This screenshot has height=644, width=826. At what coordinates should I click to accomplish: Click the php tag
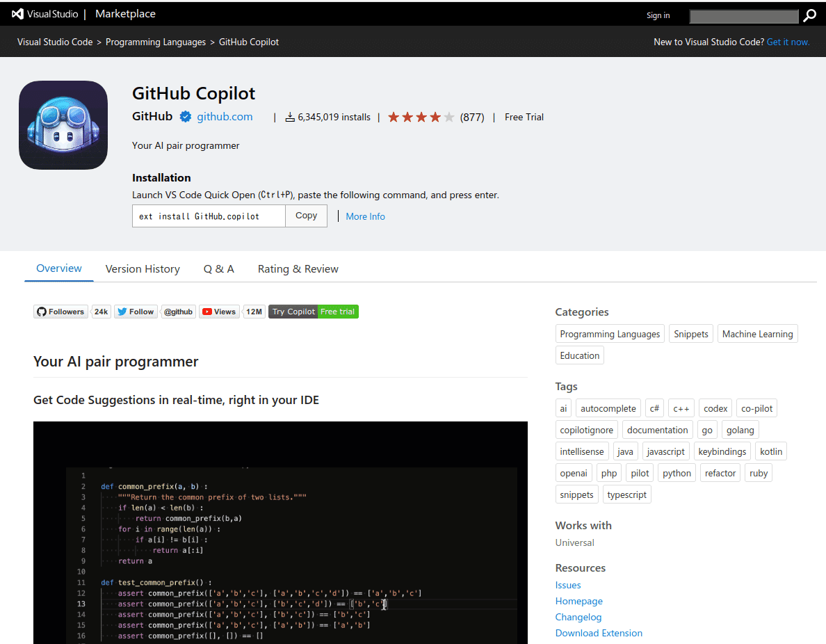609,473
